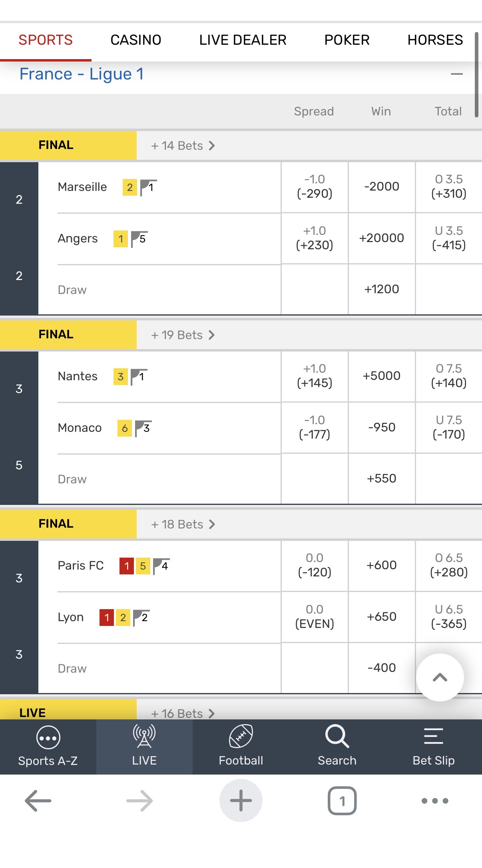Open Sports A-Z menu icon
482x868 pixels.
click(x=48, y=737)
